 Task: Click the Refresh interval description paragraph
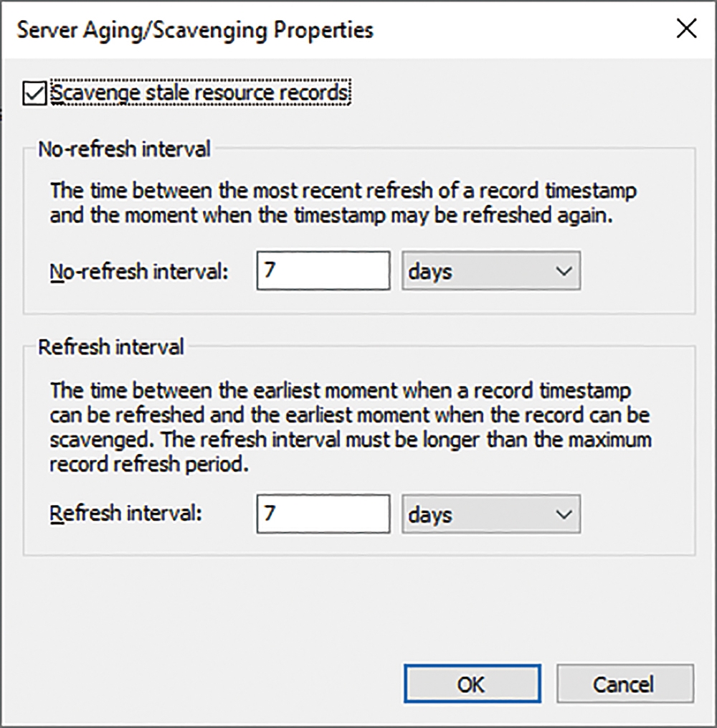(351, 427)
